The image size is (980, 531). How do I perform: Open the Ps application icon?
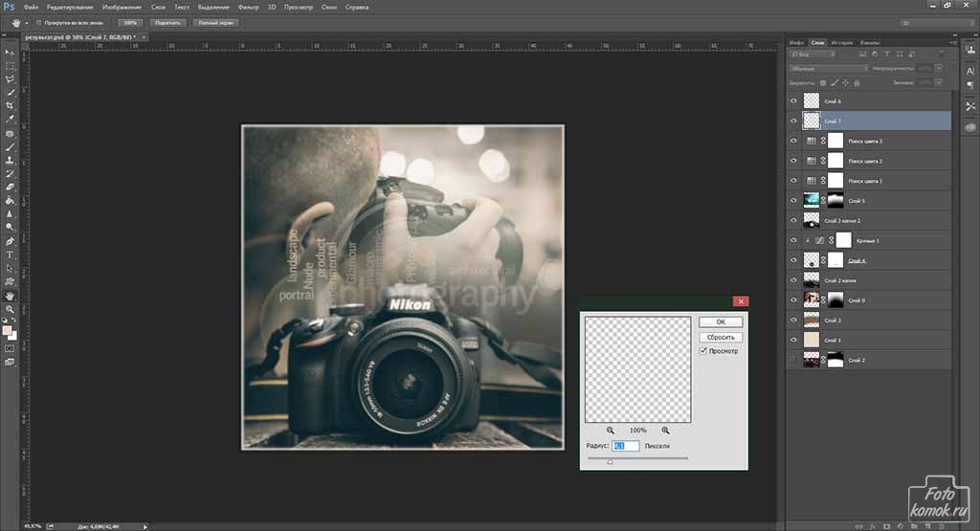[9, 7]
